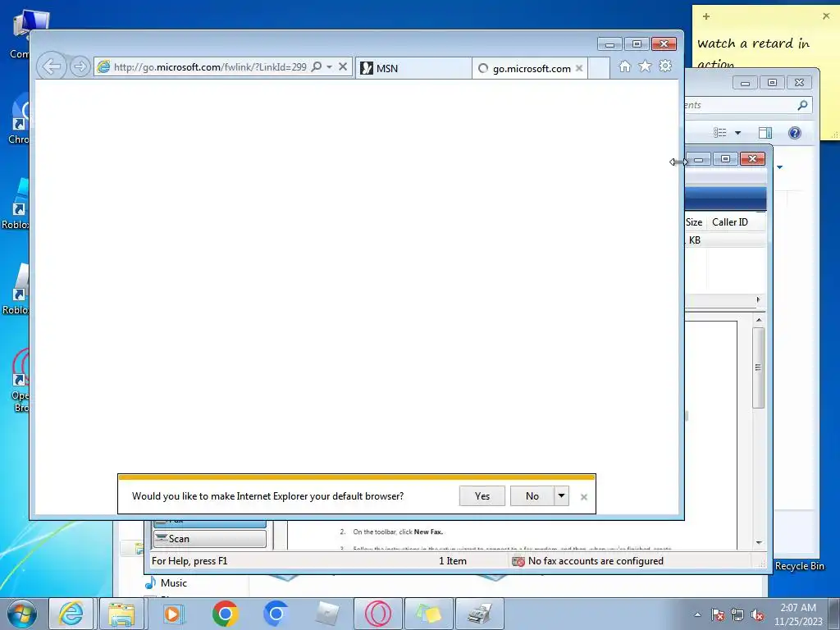Open Windows Explorer from the taskbar
Screen dimensions: 840x630
121,614
